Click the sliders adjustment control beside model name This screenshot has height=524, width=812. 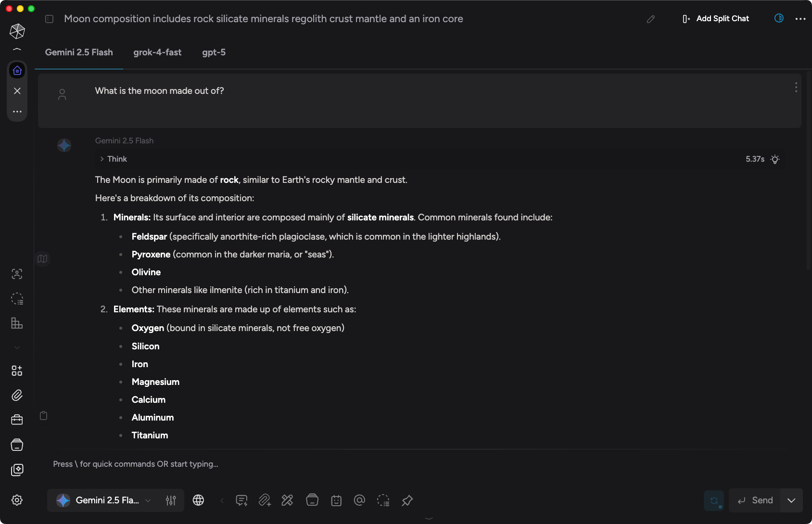pyautogui.click(x=171, y=500)
